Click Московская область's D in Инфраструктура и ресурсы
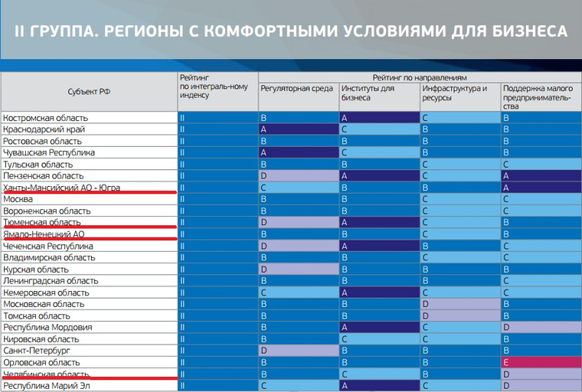 click(460, 304)
